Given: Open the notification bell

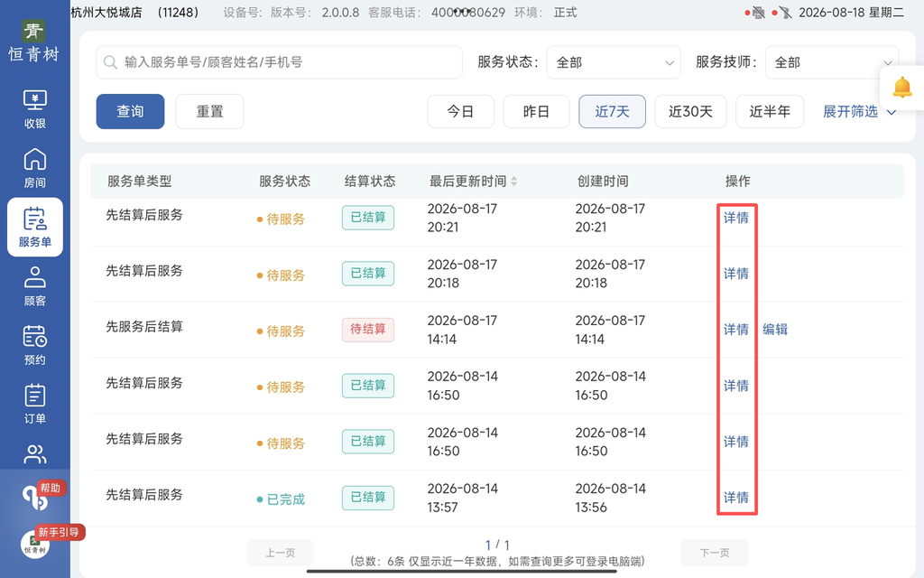Looking at the screenshot, I should (x=901, y=88).
